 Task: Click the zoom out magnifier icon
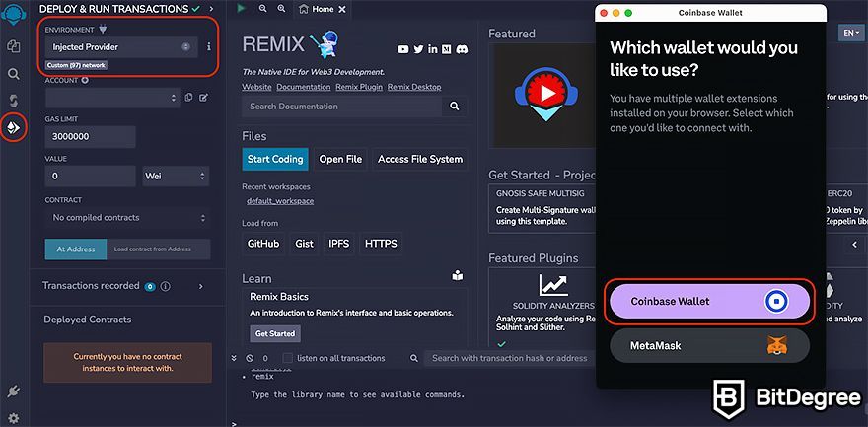(262, 9)
